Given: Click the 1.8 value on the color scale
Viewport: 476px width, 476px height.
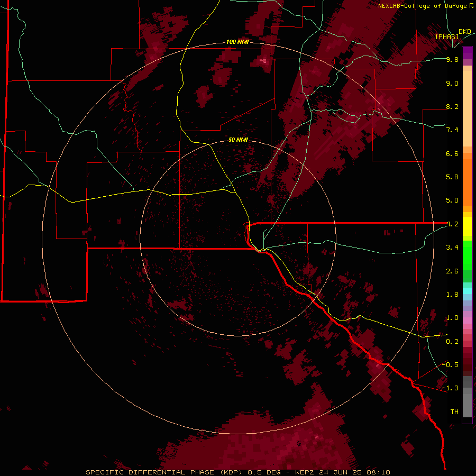Looking at the screenshot, I should (x=452, y=295).
